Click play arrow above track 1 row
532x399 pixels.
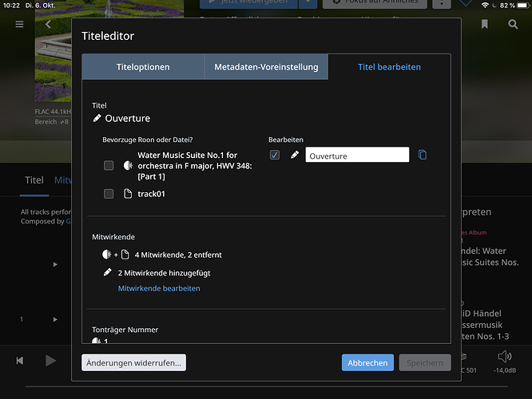[55, 264]
